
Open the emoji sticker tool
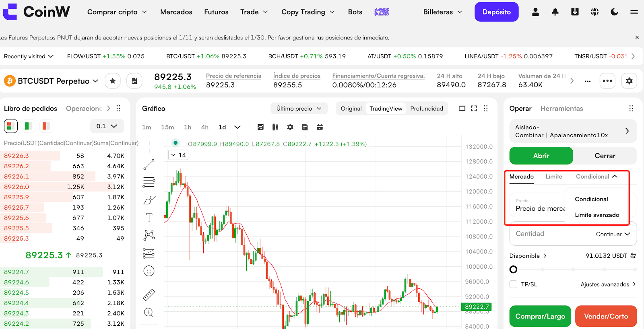click(x=149, y=271)
